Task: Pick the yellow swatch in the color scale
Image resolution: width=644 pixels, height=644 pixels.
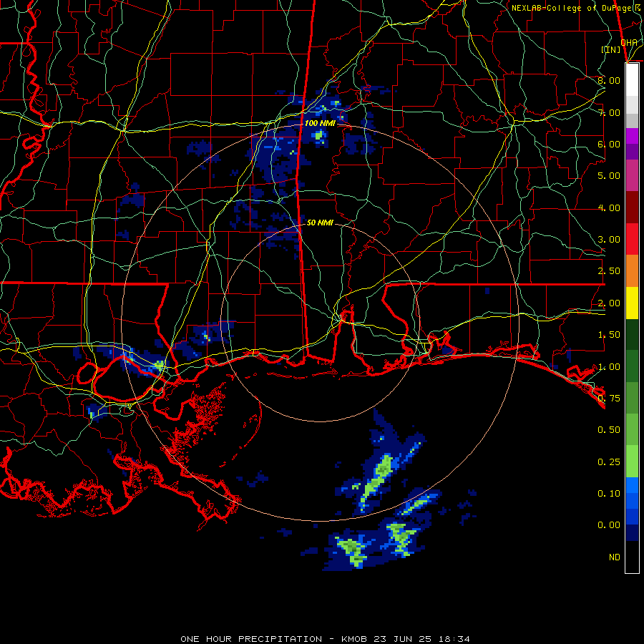Action: [632, 303]
